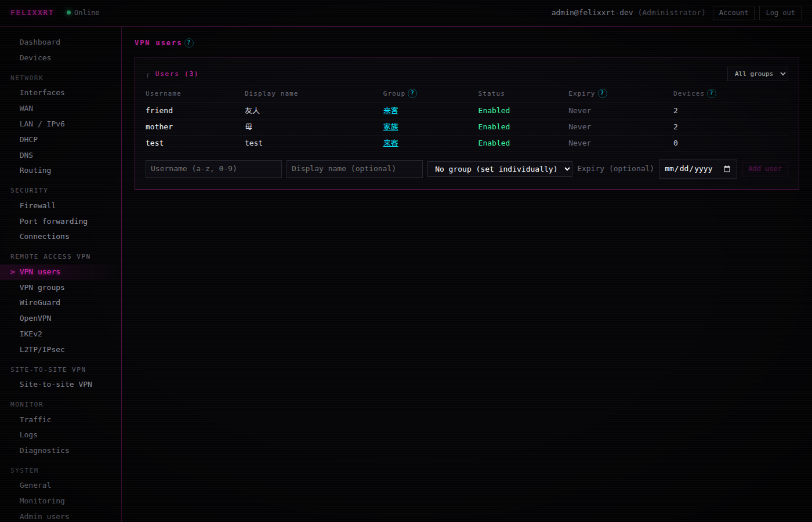
Task: Select WireGuard in the sidebar
Action: (40, 303)
